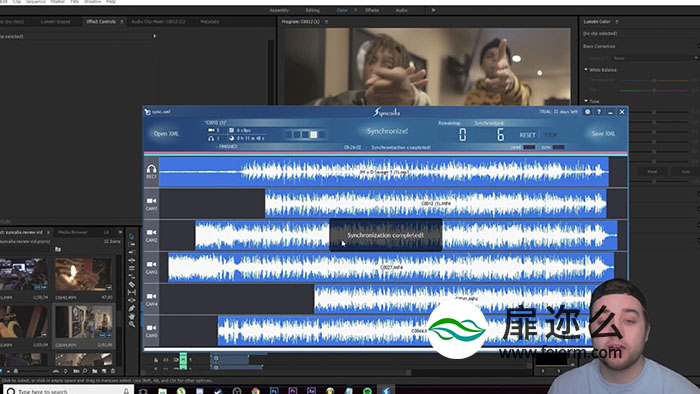Image resolution: width=700 pixels, height=394 pixels.
Task: Toggle the green mute button on timeline track
Action: tap(183, 359)
